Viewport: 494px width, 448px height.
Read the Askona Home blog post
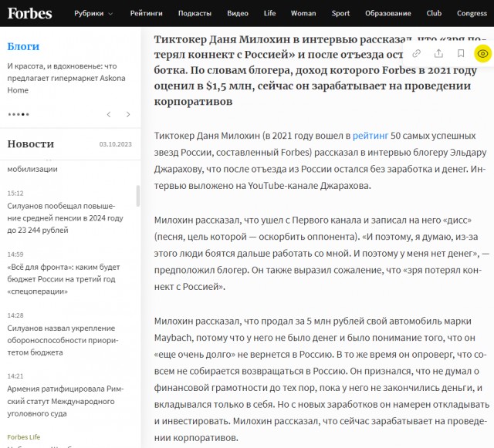[x=66, y=78]
